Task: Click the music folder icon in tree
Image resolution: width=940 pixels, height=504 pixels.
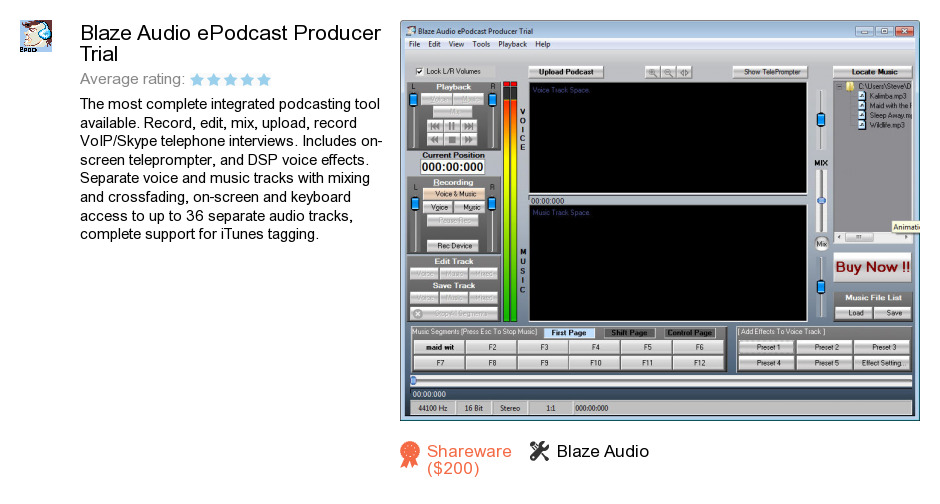Action: 850,86
